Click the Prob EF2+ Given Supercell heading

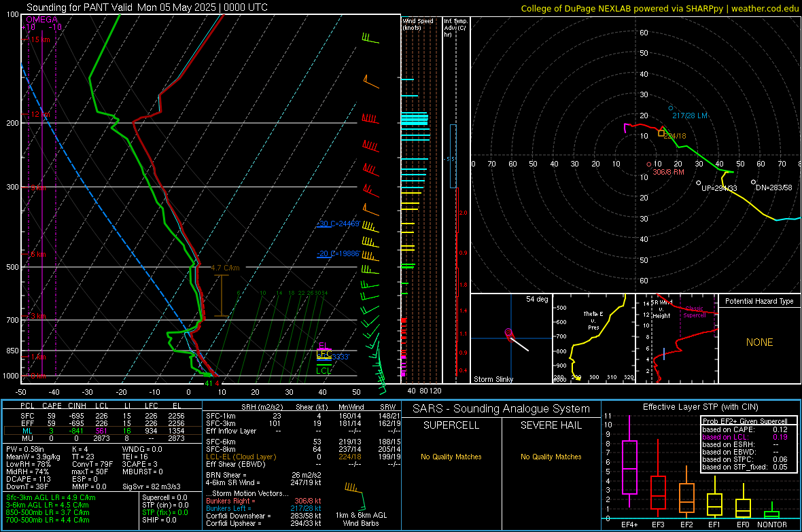[745, 421]
